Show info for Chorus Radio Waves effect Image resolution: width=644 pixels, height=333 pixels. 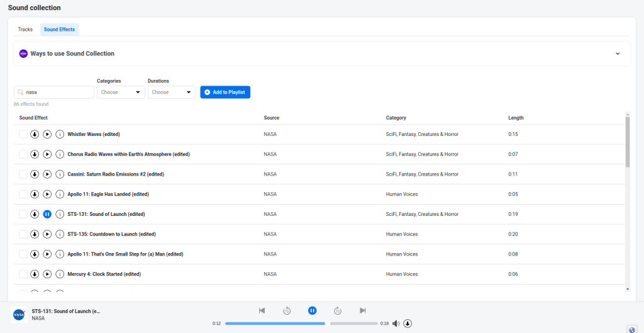coord(60,154)
